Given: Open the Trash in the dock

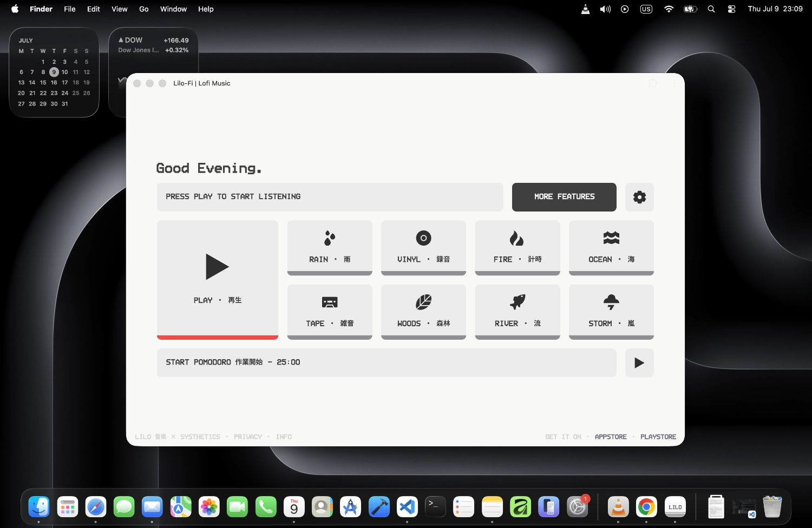Looking at the screenshot, I should [772, 507].
